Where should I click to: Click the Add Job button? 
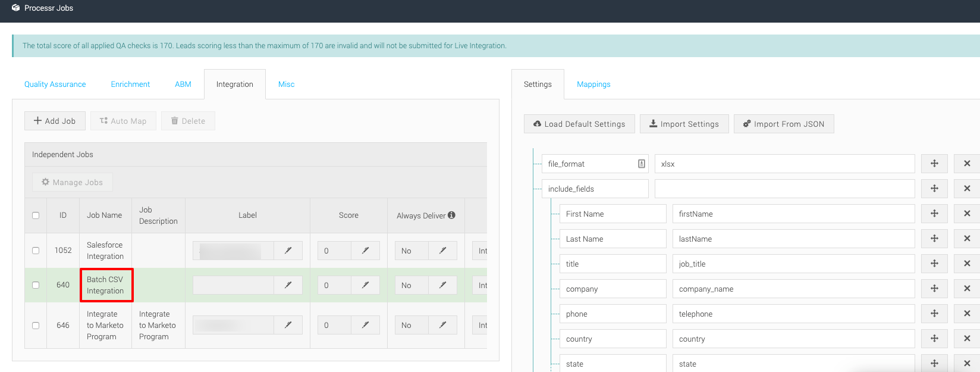(x=55, y=121)
